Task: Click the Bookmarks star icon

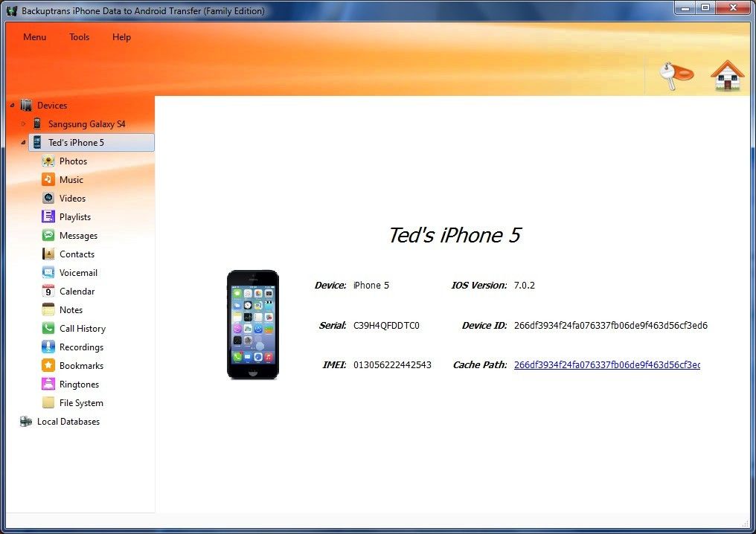Action: tap(48, 365)
